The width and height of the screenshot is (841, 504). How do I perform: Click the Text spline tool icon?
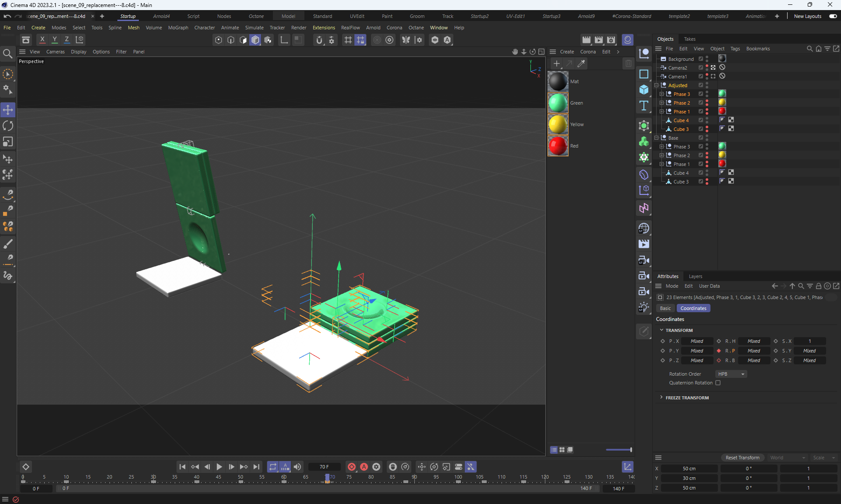[x=644, y=106]
